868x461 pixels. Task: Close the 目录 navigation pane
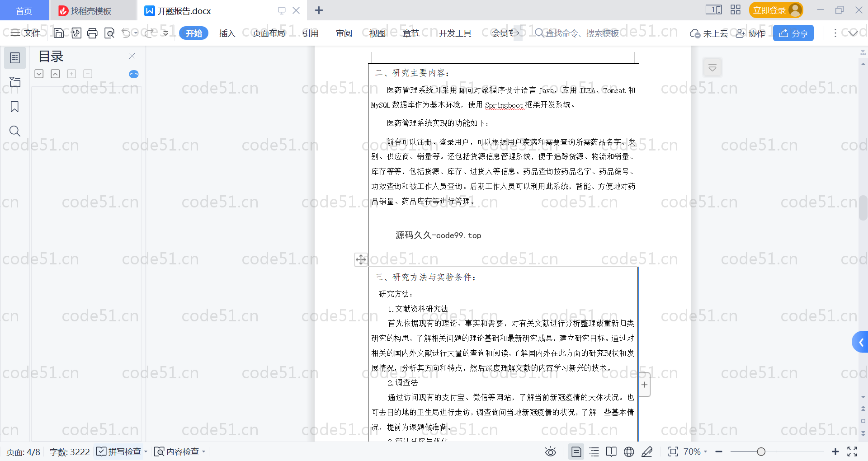click(x=132, y=56)
